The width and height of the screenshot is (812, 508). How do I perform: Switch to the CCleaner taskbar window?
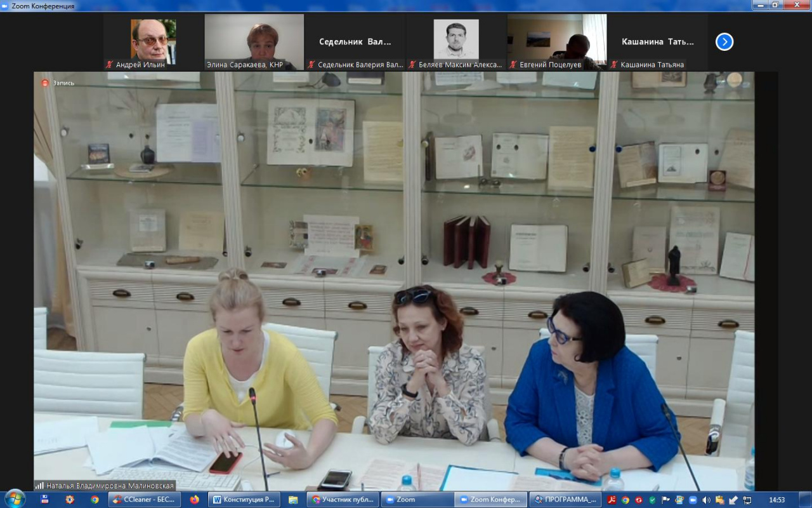pos(143,500)
